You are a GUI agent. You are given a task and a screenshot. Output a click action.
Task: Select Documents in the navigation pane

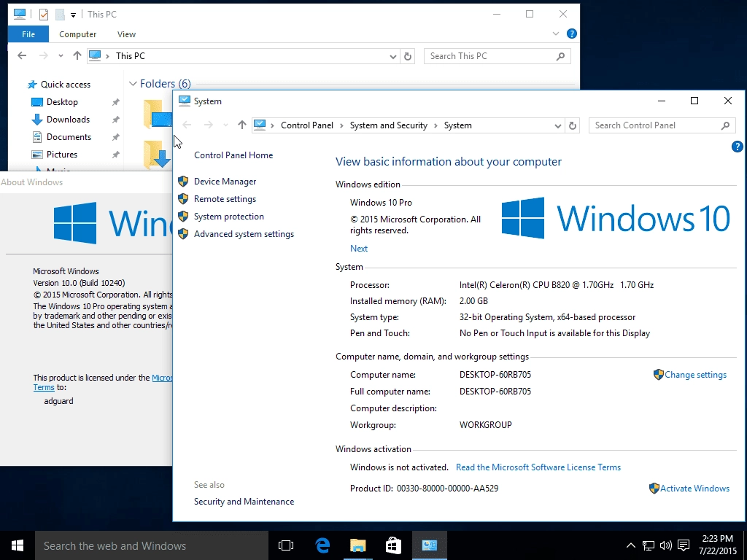tap(69, 137)
